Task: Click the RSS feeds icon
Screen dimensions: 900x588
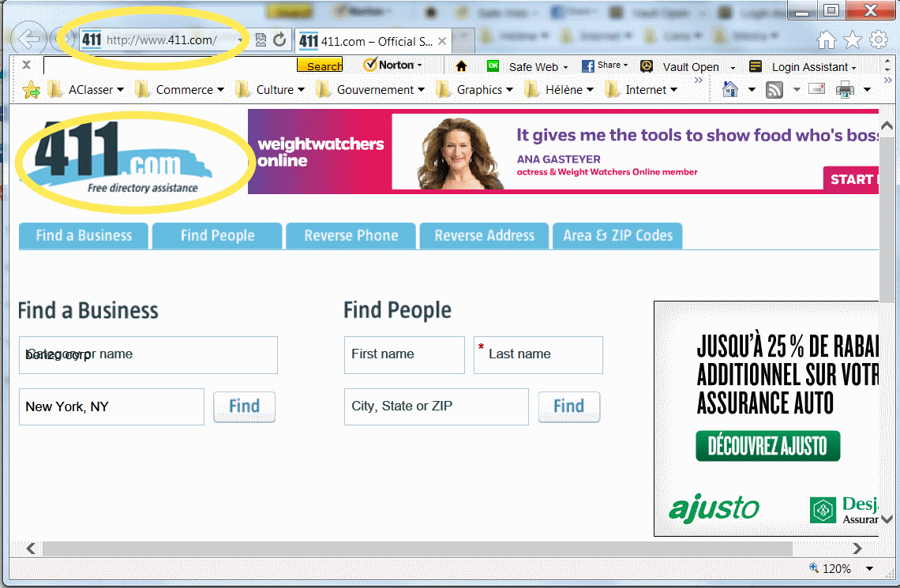Action: [x=774, y=90]
